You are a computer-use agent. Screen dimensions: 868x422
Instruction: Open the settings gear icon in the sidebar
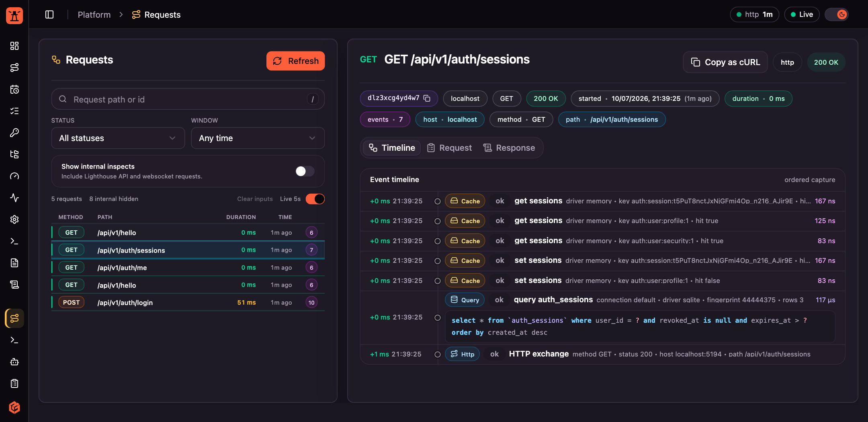coord(14,219)
